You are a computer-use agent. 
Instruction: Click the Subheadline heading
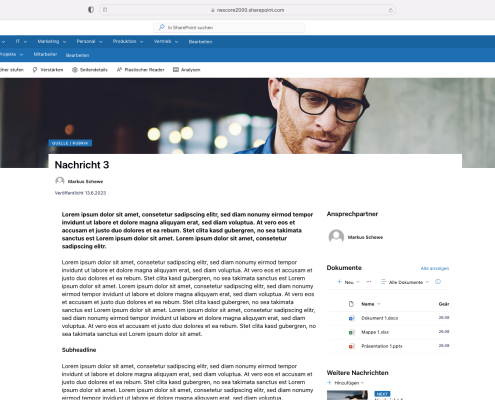79,350
